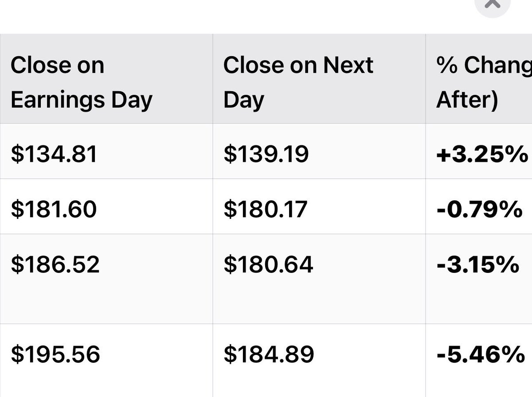This screenshot has width=532, height=397.
Task: Tap the word After) in the header
Action: 467,101
